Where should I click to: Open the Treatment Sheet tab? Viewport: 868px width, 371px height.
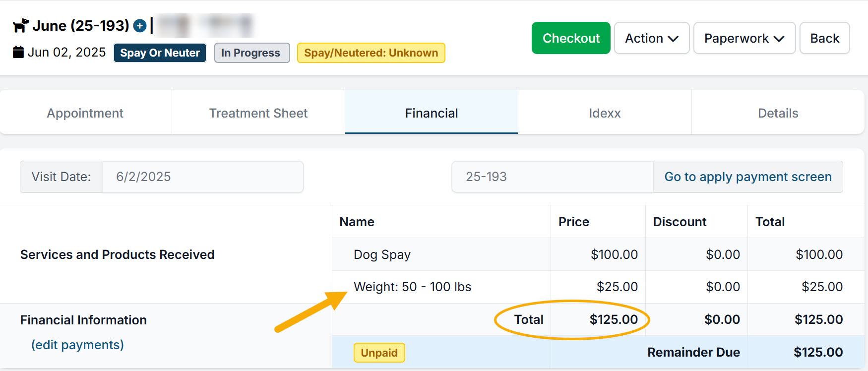258,113
